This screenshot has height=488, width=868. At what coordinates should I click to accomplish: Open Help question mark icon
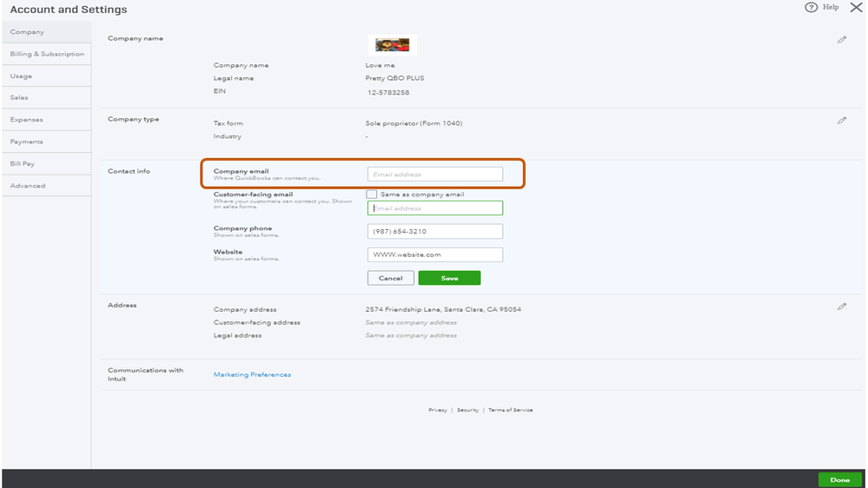[812, 8]
